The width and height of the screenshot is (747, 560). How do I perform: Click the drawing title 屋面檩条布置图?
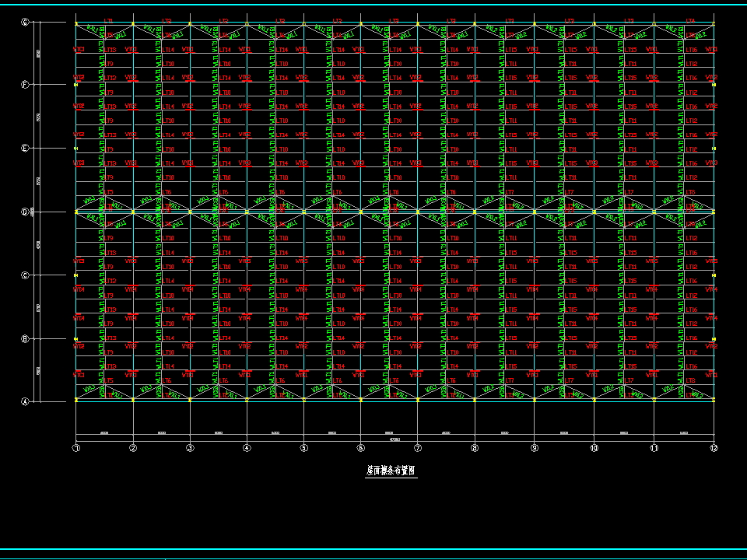coord(391,471)
